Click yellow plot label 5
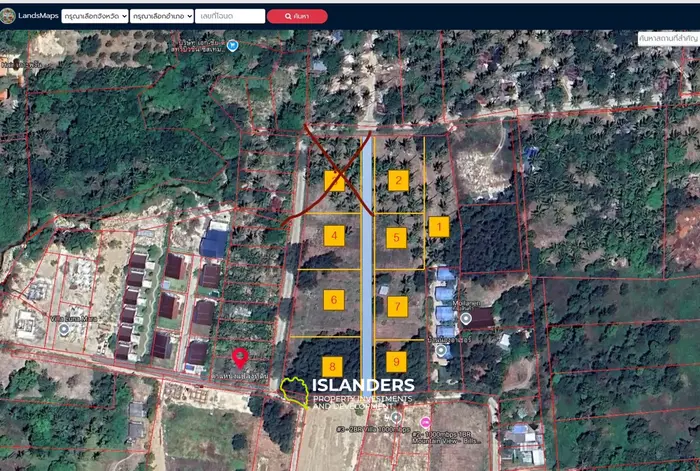Image resolution: width=700 pixels, height=471 pixels. 397,238
